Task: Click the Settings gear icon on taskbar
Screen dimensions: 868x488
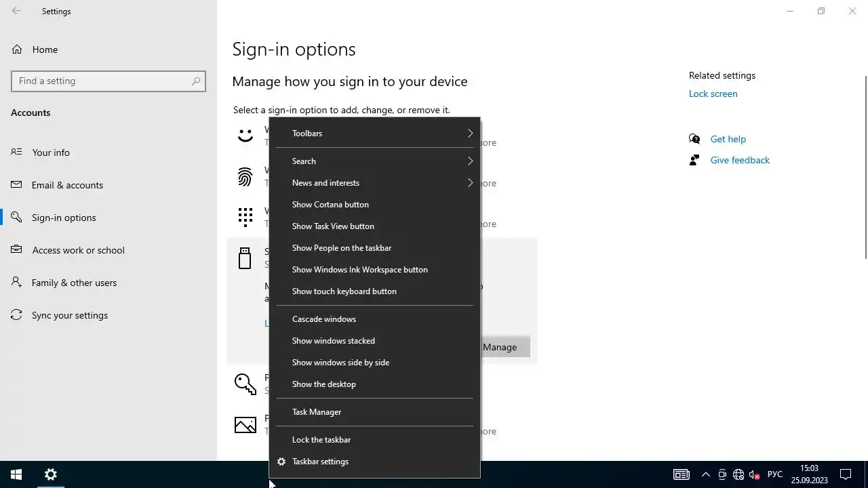Action: [51, 474]
